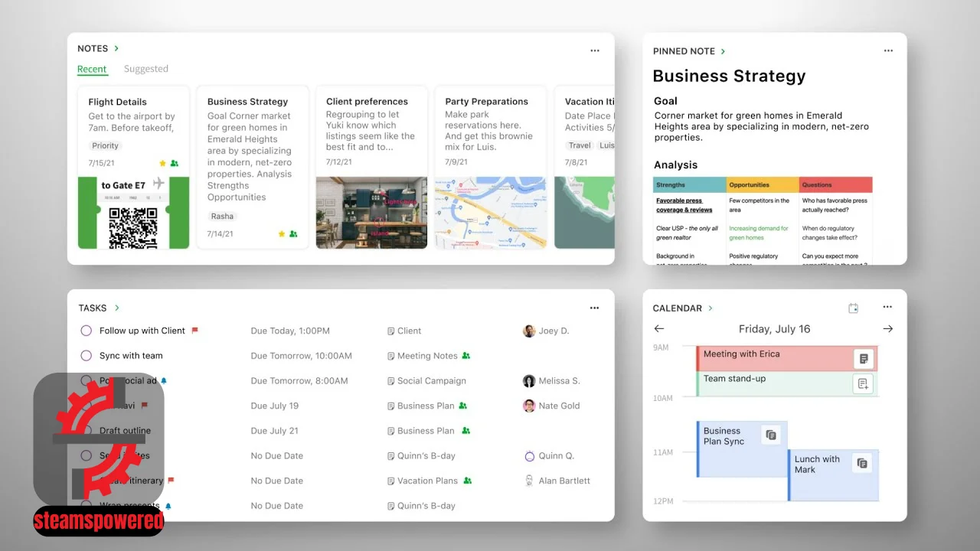Click 'Favorable press coverage & reviews' text

[x=684, y=205]
